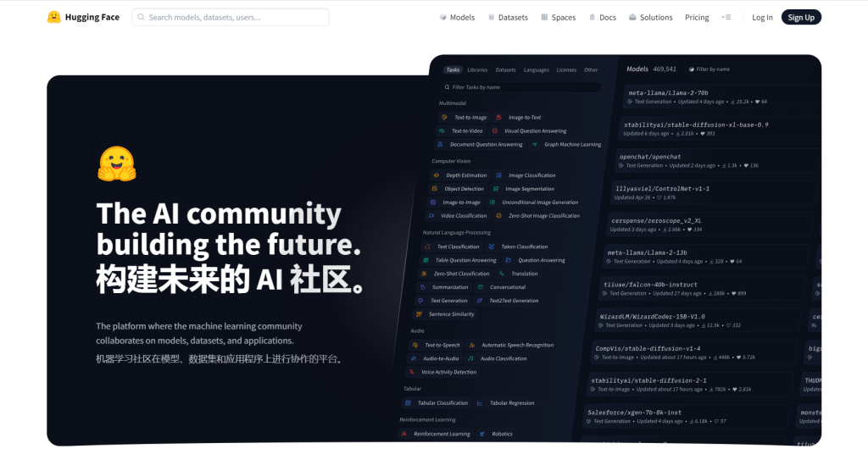Click the Summarization task icon

(x=422, y=287)
